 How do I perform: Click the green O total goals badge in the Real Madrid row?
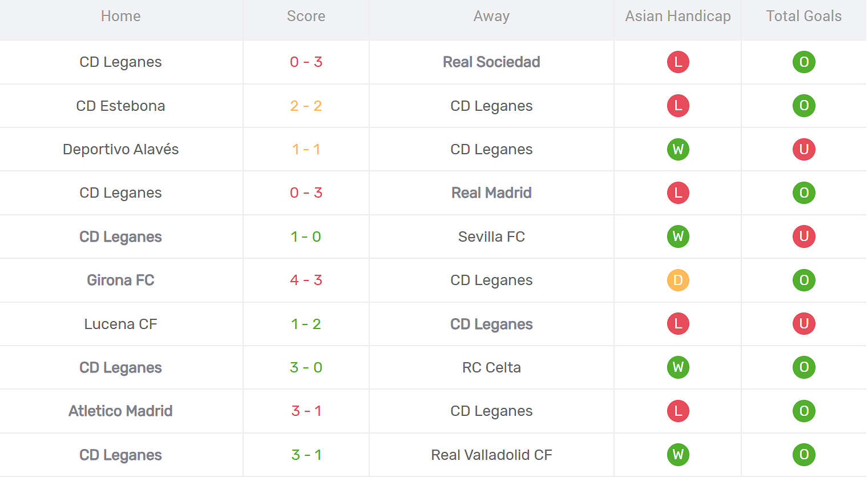point(804,193)
